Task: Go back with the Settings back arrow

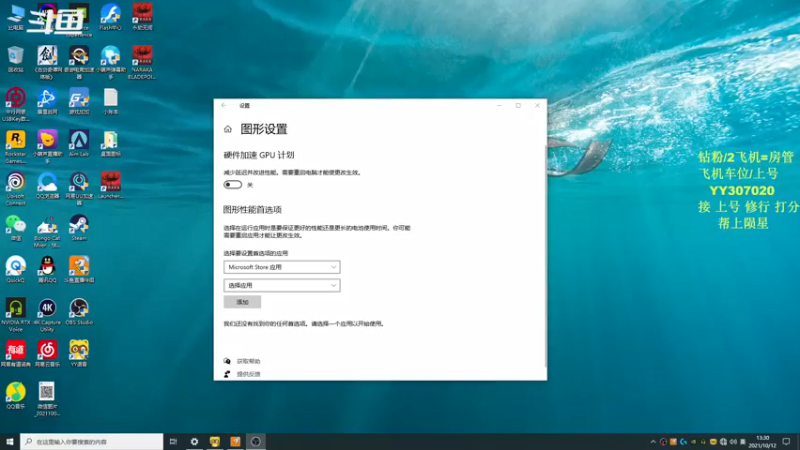Action: 224,106
